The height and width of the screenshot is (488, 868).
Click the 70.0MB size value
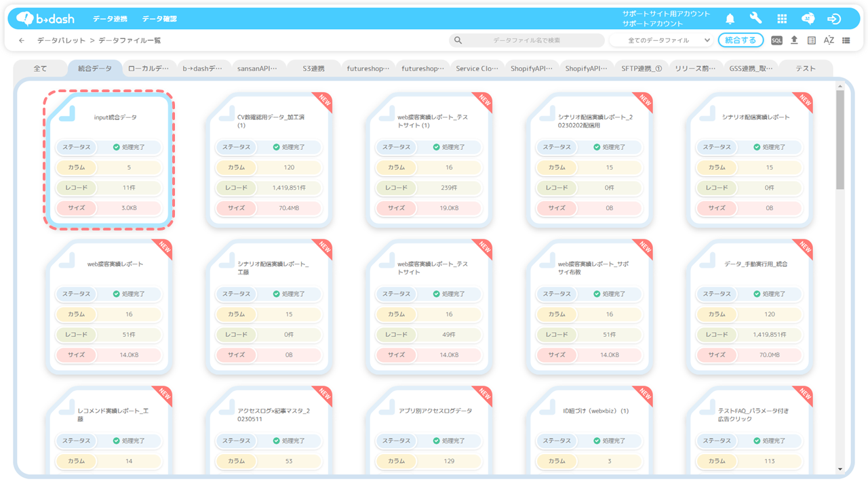click(x=769, y=354)
